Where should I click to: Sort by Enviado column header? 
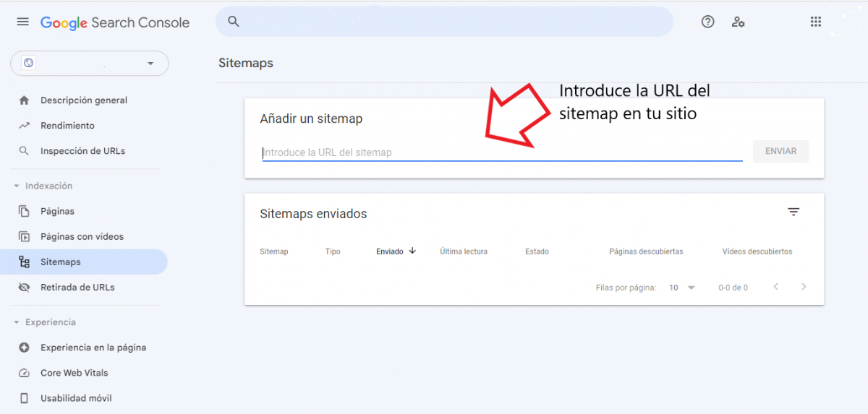pos(396,251)
